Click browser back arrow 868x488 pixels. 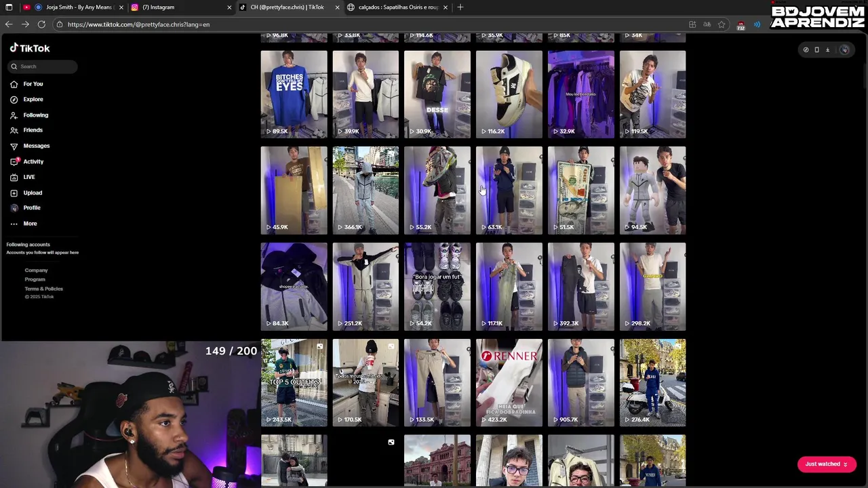point(9,24)
